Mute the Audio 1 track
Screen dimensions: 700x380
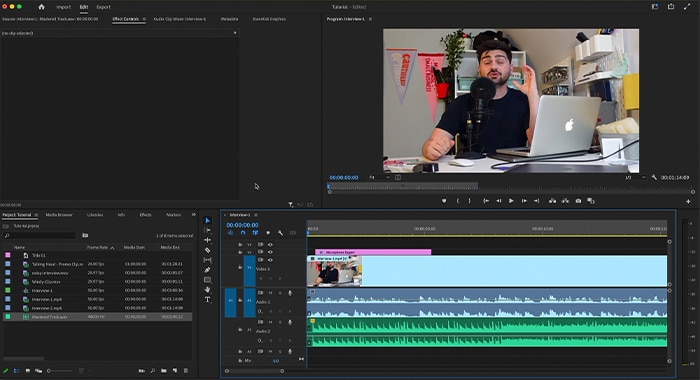[x=270, y=293]
